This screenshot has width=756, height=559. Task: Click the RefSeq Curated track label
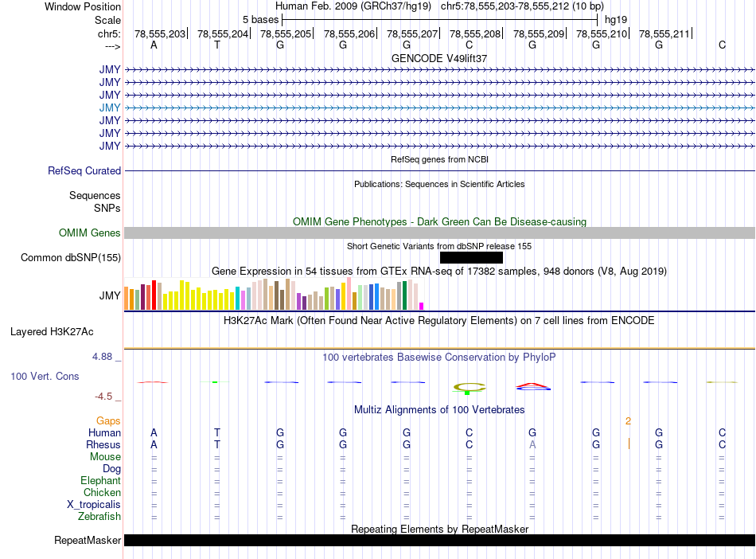pyautogui.click(x=84, y=170)
